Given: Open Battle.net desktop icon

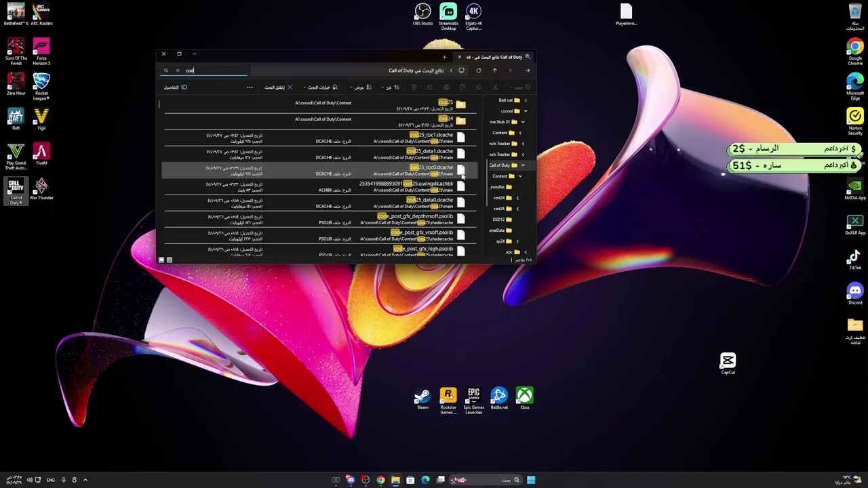Looking at the screenshot, I should point(499,399).
